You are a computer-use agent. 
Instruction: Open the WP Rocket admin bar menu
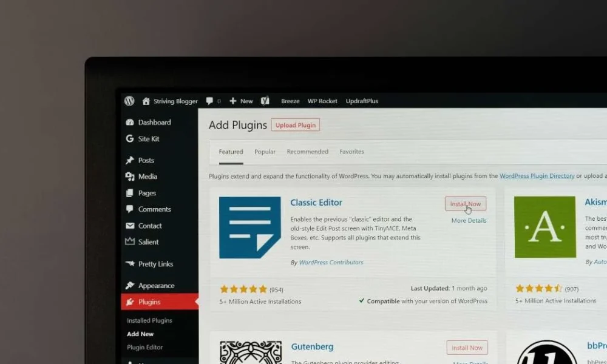tap(322, 101)
